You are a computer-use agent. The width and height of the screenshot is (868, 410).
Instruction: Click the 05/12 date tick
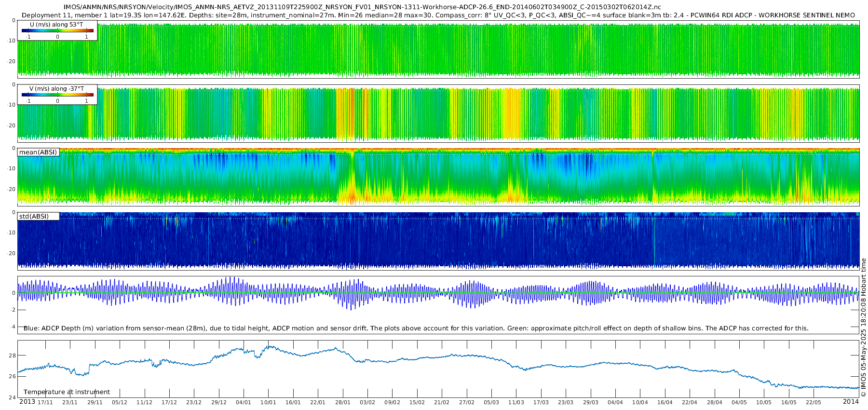[120, 402]
